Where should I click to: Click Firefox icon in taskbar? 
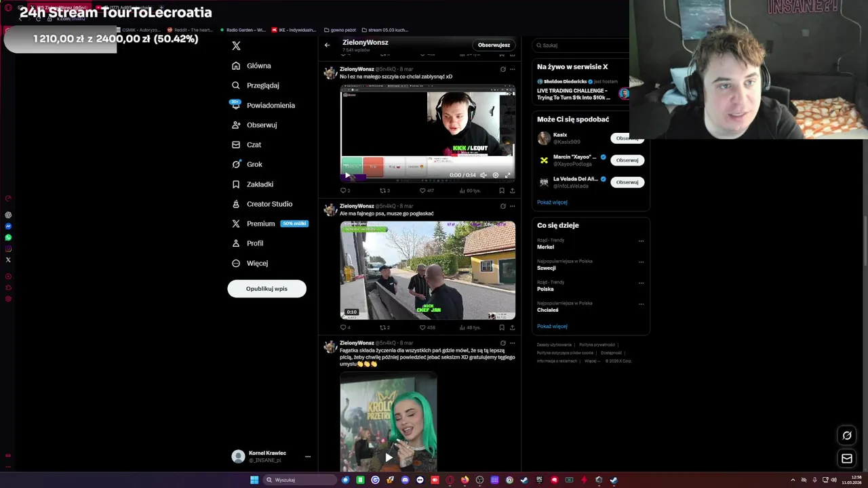[x=465, y=480]
